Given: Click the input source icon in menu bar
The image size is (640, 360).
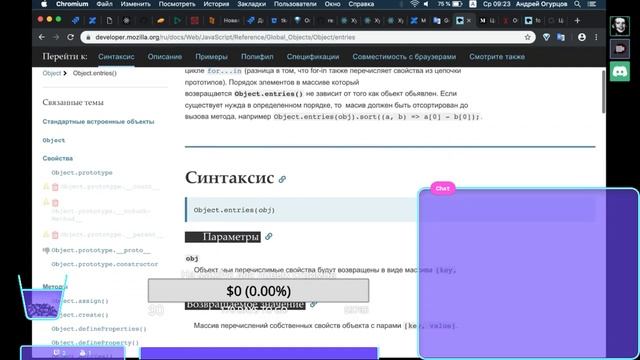Looking at the screenshot, I should [x=473, y=4].
